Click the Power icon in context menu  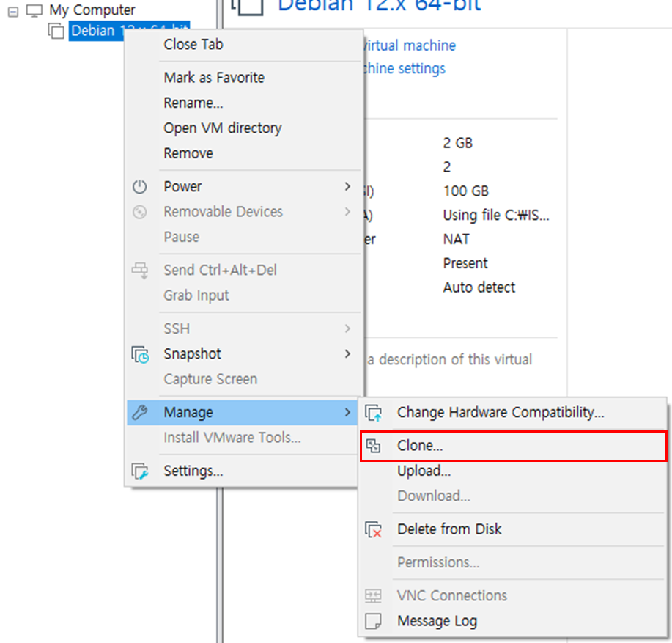(139, 186)
